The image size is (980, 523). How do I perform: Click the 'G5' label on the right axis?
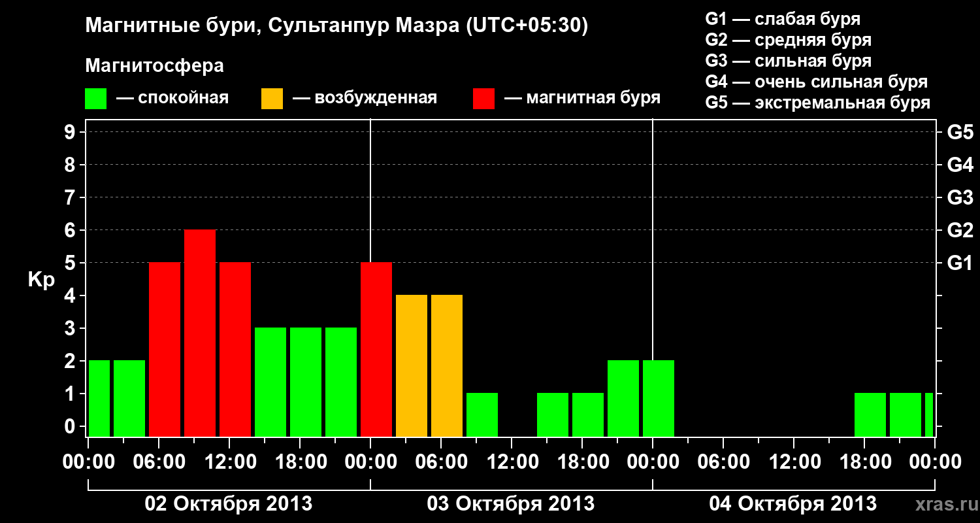[960, 132]
